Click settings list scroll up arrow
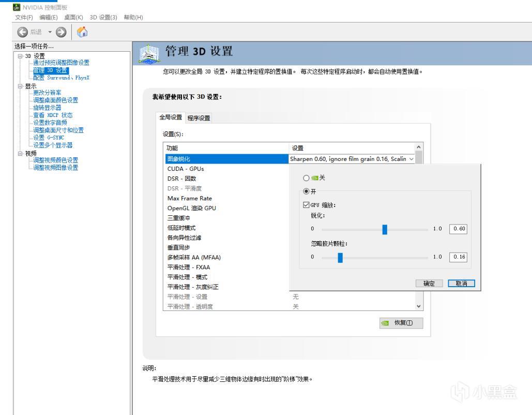532x415 pixels. (x=419, y=147)
